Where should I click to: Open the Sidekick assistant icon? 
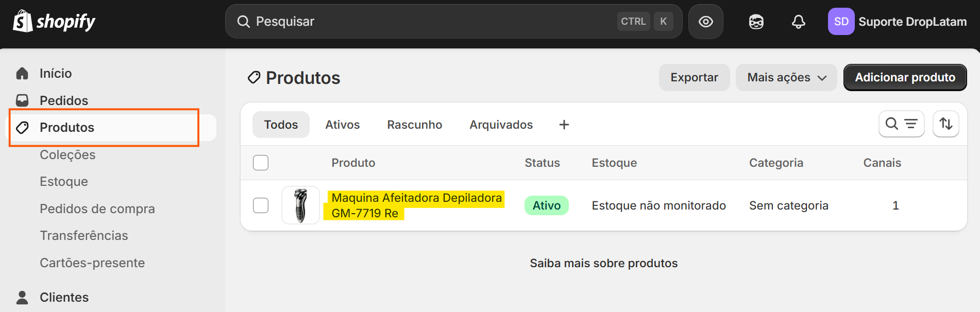click(756, 22)
